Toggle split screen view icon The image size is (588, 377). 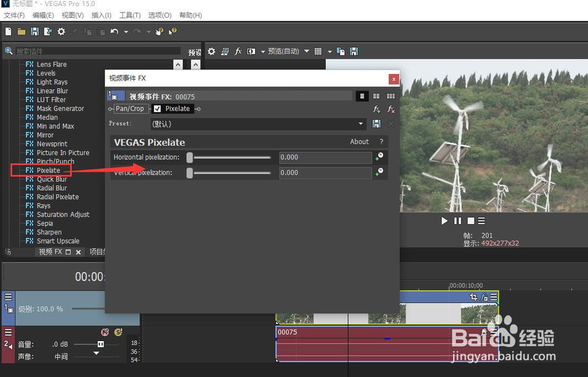pyautogui.click(x=251, y=51)
